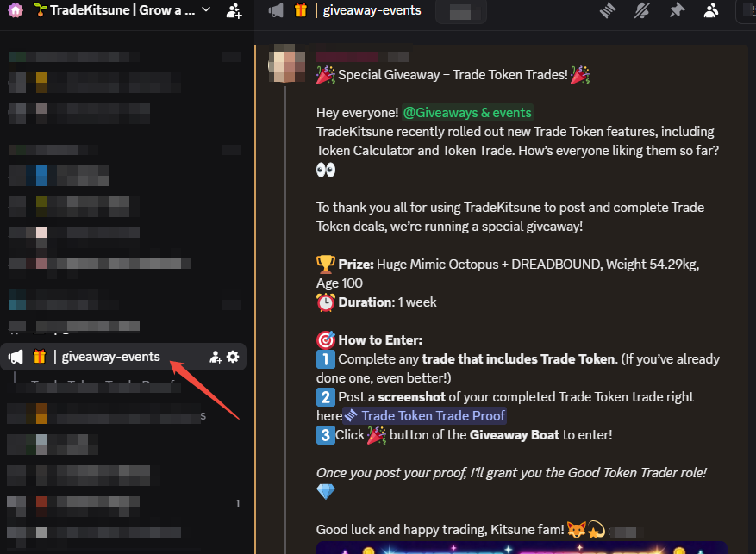Click the gift icon in channel header

click(x=300, y=10)
